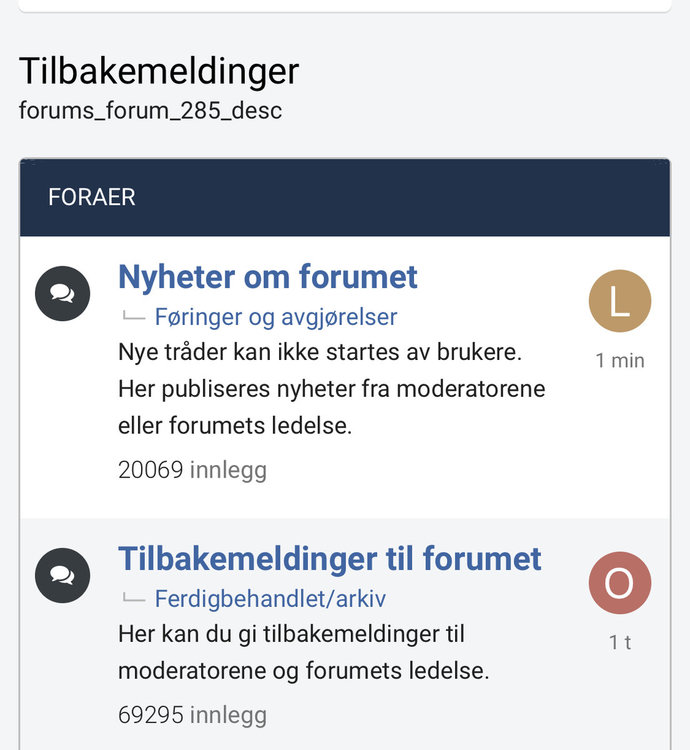Open the Nyheter om forumet forum
690x750 pixels.
[268, 277]
